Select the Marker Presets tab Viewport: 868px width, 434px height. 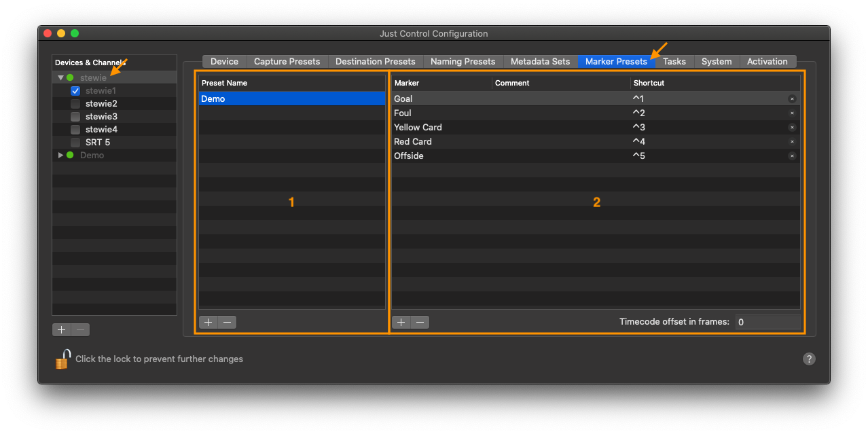click(616, 61)
